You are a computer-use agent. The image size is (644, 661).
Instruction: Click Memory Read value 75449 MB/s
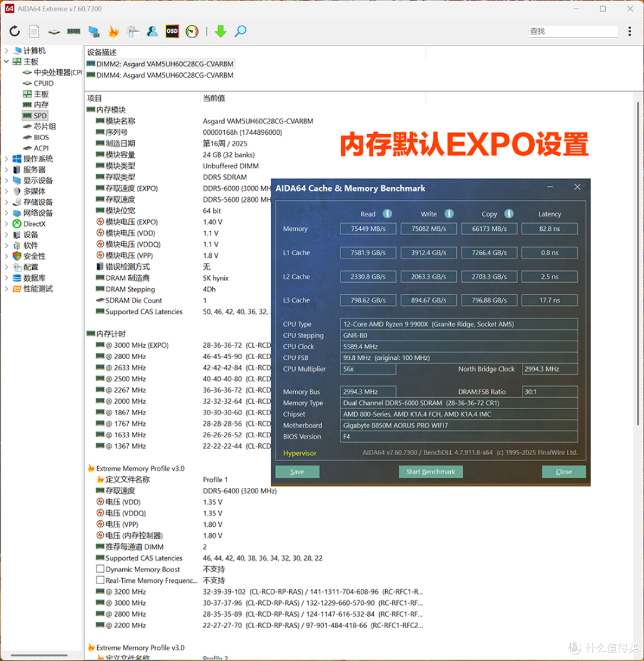369,229
